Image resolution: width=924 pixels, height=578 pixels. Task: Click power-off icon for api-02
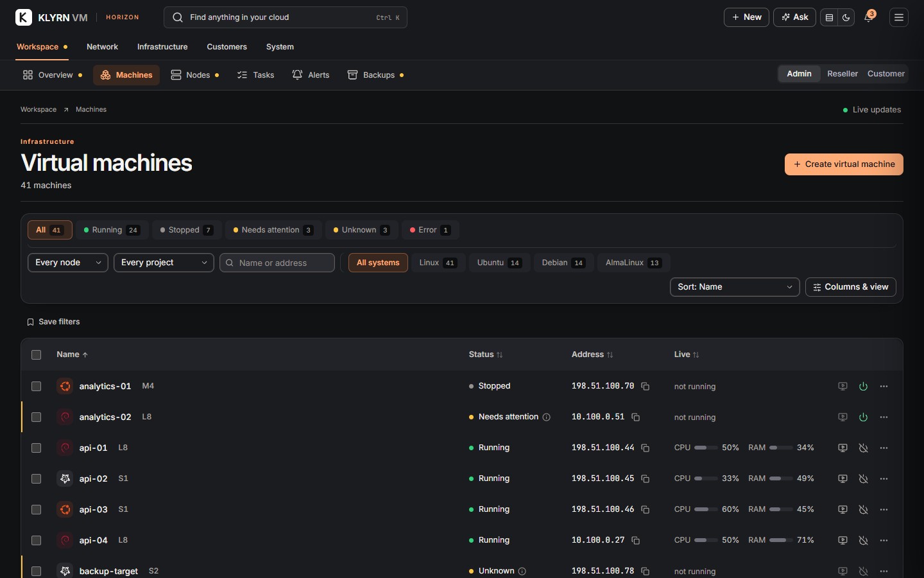pos(864,479)
